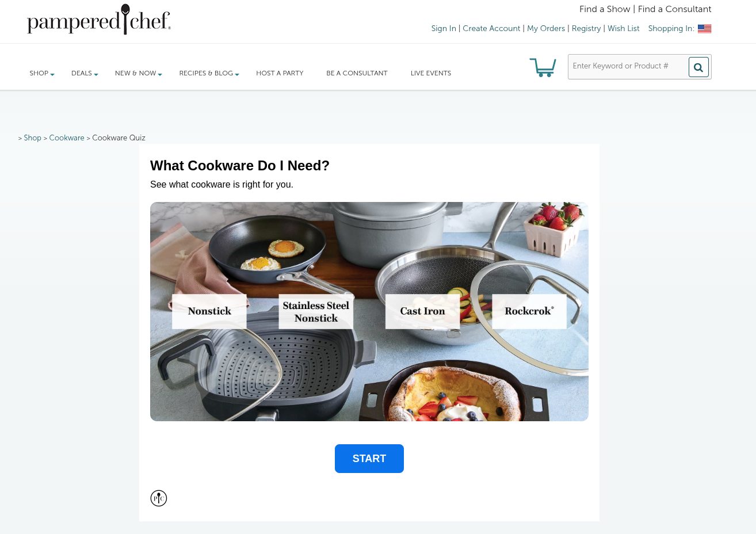Image resolution: width=756 pixels, height=534 pixels.
Task: Open the Wish List link
Action: coord(624,28)
